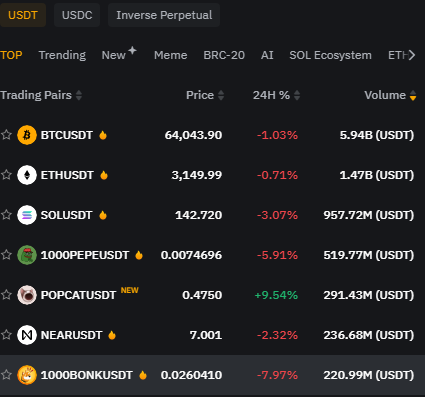Screen dimensions: 425x397
Task: Click the PEPE price 0.0074696
Action: click(x=191, y=255)
